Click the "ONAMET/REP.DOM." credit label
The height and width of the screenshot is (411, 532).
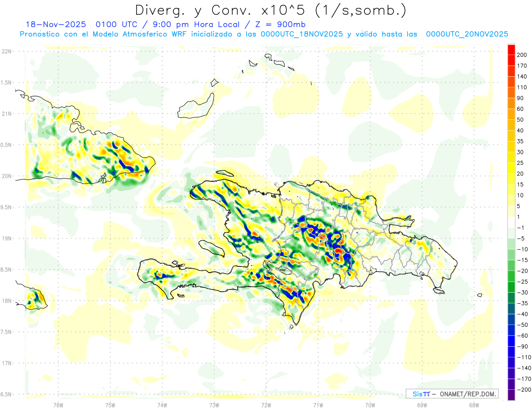(x=467, y=394)
